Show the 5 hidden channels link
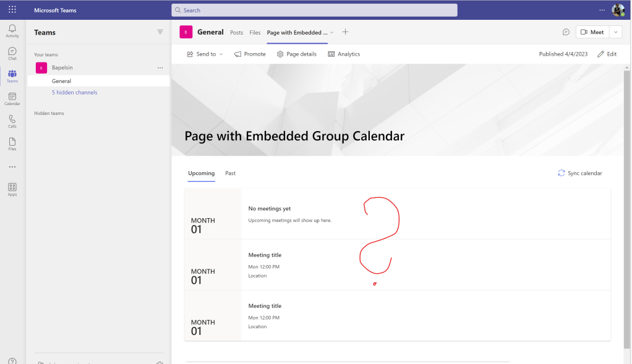This screenshot has height=364, width=632. pyautogui.click(x=74, y=93)
